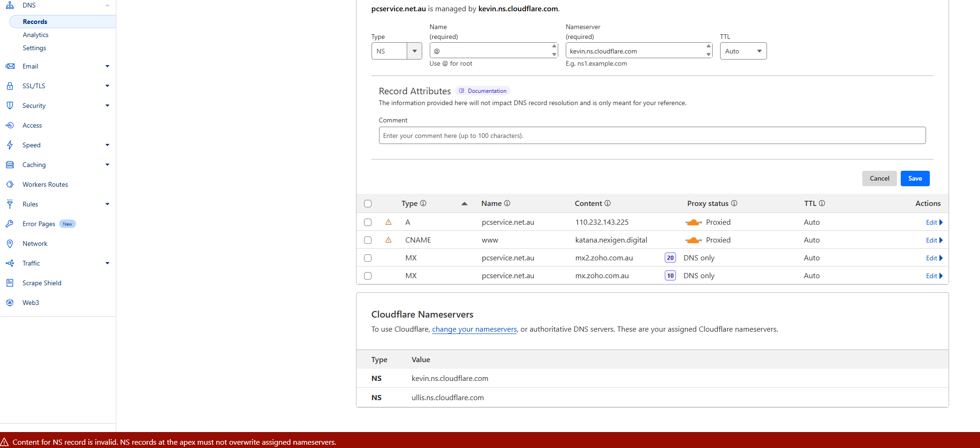Screen dimensions: 980x448
Task: Go to Scrape Shield
Action: coord(42,283)
